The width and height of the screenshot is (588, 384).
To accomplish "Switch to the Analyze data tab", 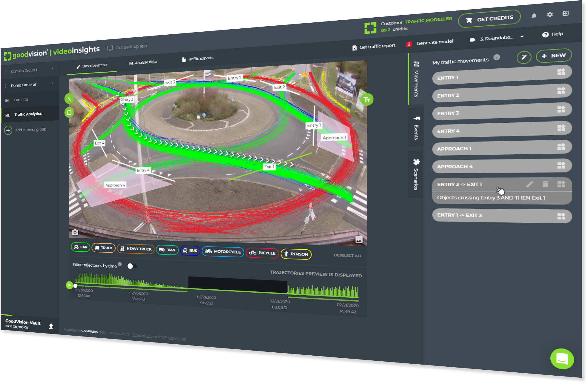I will [143, 62].
